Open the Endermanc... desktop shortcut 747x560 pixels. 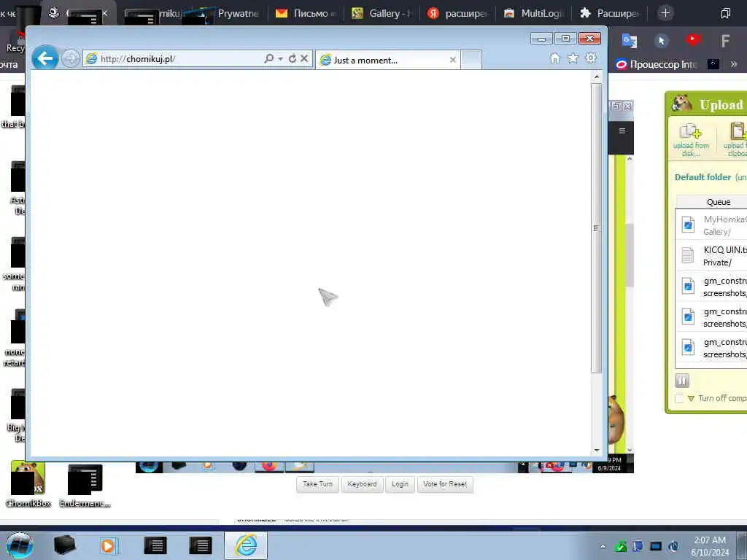85,485
